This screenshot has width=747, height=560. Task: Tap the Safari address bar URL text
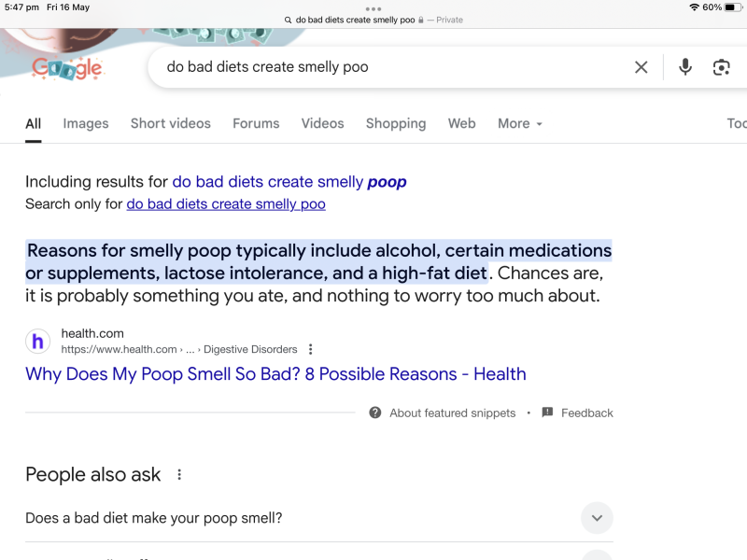coord(355,20)
